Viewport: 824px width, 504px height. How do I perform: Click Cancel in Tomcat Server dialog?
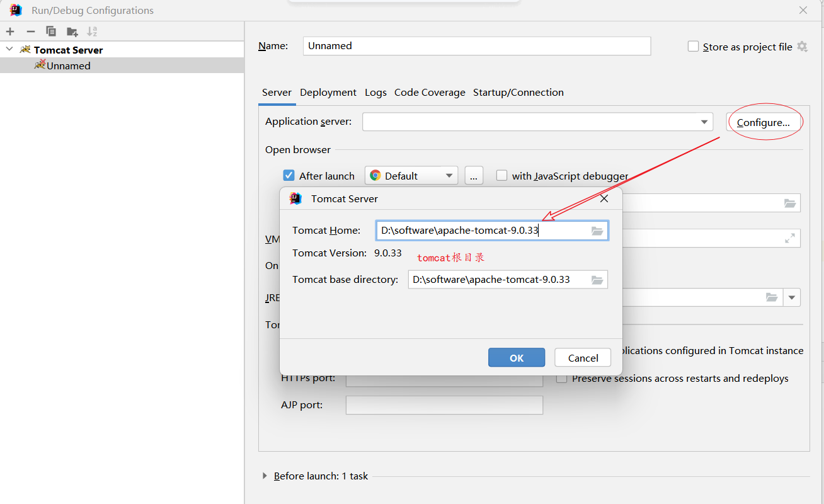point(583,357)
